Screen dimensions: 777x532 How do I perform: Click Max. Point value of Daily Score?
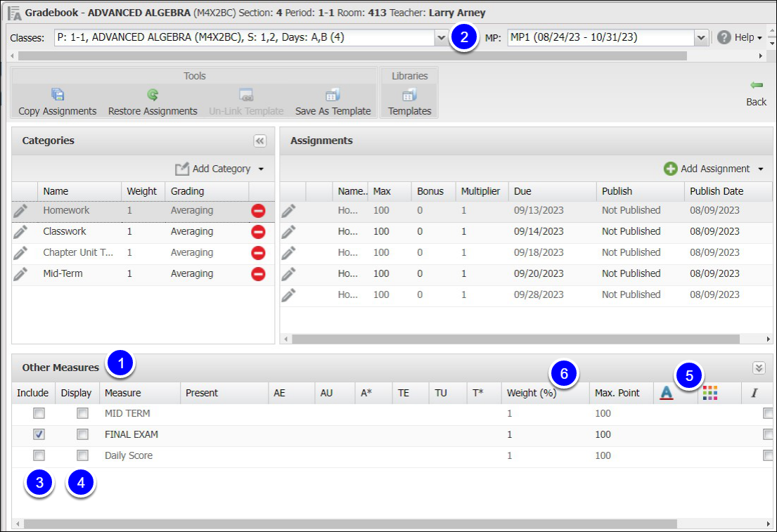[x=603, y=455]
